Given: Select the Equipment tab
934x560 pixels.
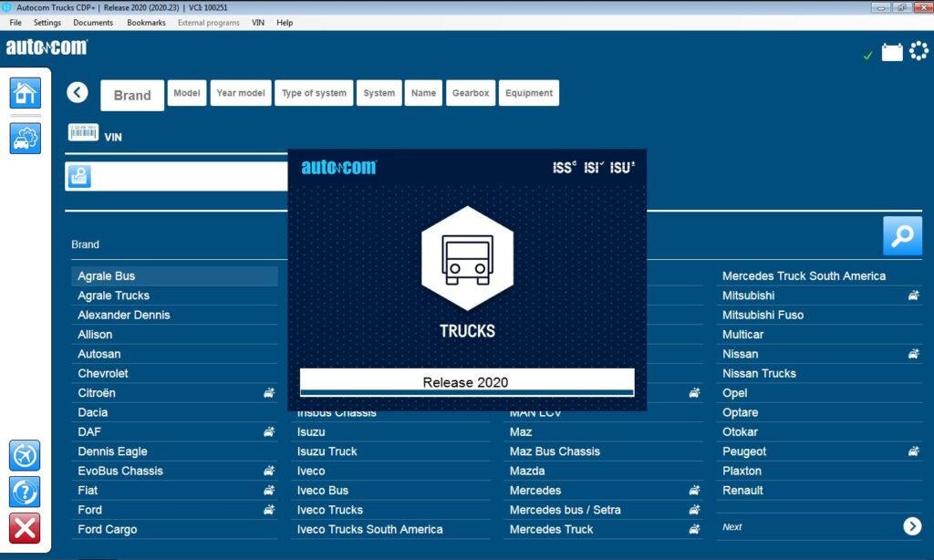Looking at the screenshot, I should pos(529,93).
